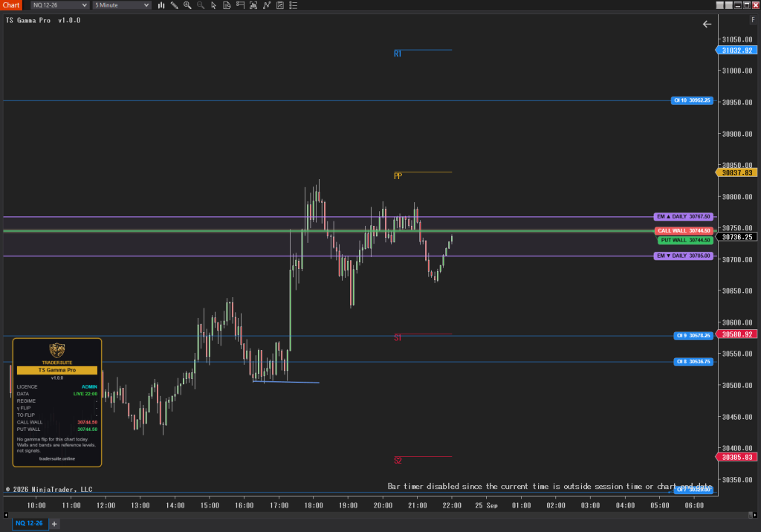Select the blue 31032.92 price marker
Viewport: 761px width, 532px height.
coord(736,51)
